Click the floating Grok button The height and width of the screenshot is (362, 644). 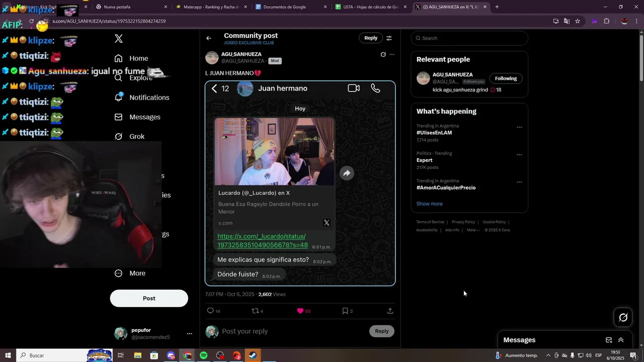click(623, 317)
